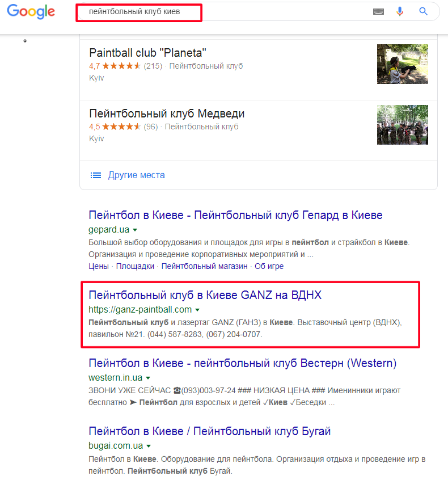Click the Google logo
Viewport: 448px width, 480px height.
pyautogui.click(x=31, y=11)
